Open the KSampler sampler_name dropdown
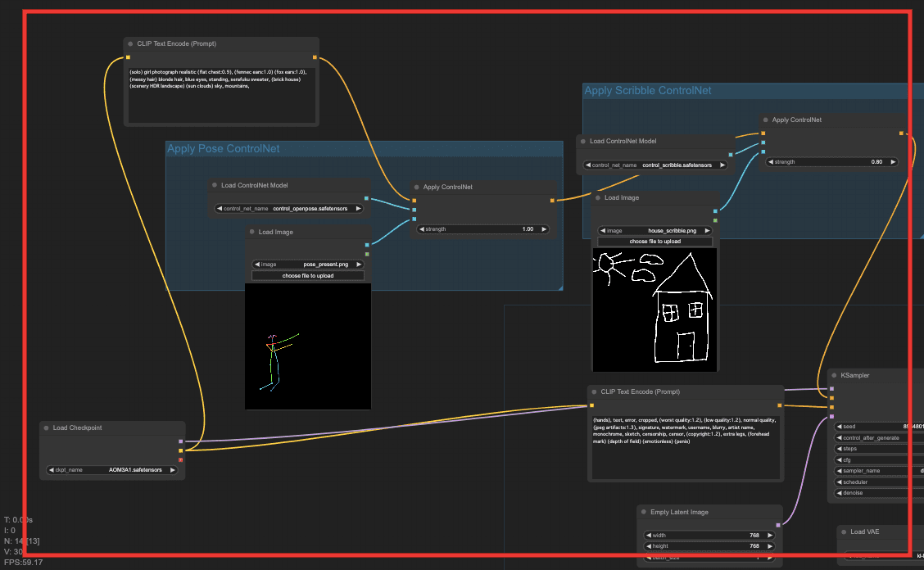924x570 pixels. 879,471
